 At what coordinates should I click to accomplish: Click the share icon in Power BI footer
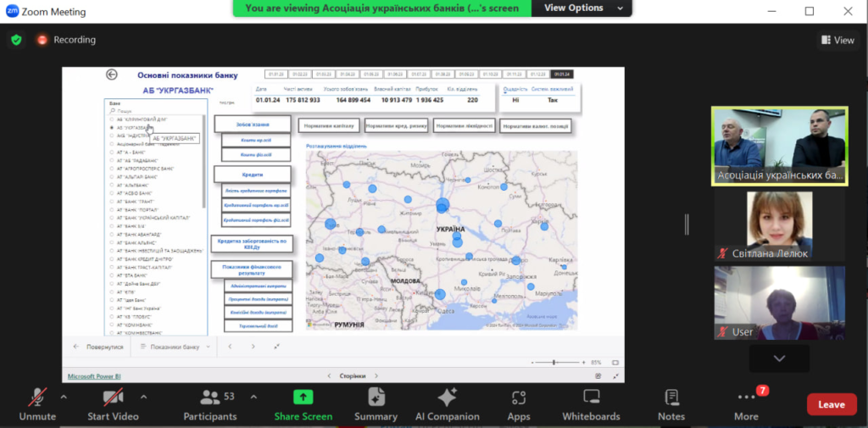[x=598, y=376]
